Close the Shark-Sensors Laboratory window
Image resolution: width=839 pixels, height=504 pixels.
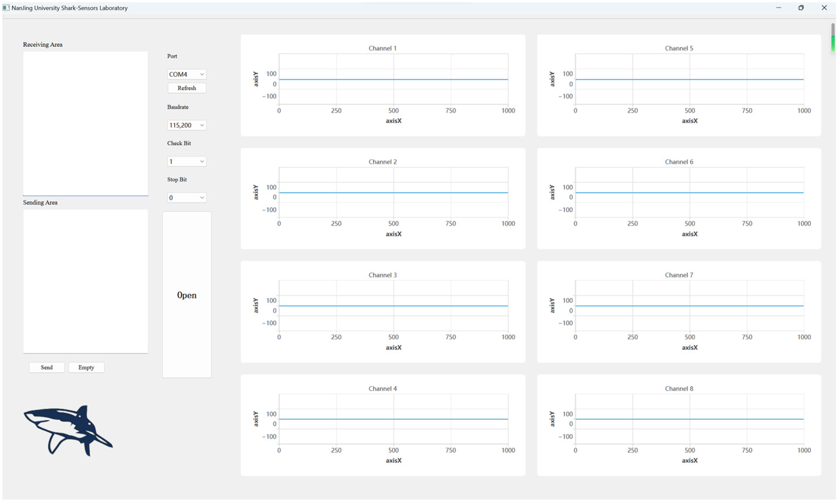(x=824, y=8)
